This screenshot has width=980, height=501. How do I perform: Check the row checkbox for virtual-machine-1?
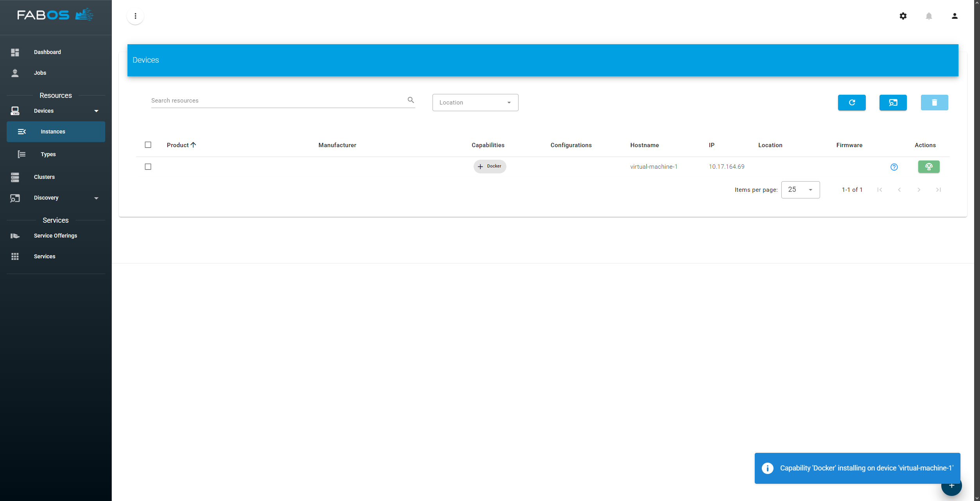(x=148, y=167)
